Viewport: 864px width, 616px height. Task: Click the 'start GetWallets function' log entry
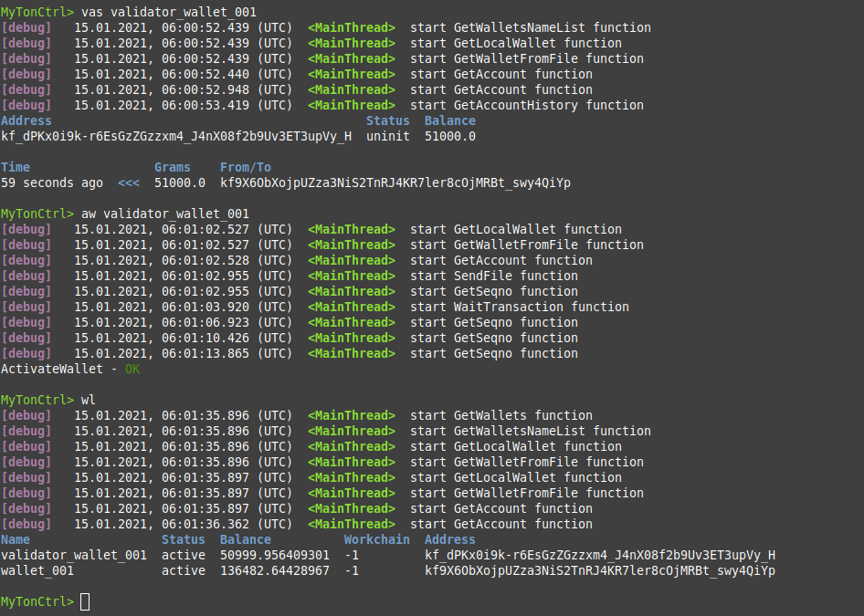coord(500,415)
